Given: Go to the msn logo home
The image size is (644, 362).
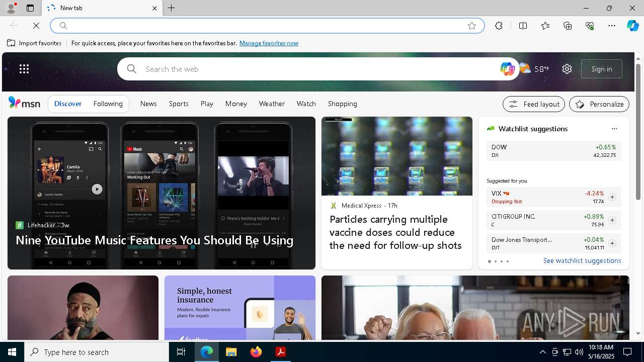Looking at the screenshot, I should (24, 103).
